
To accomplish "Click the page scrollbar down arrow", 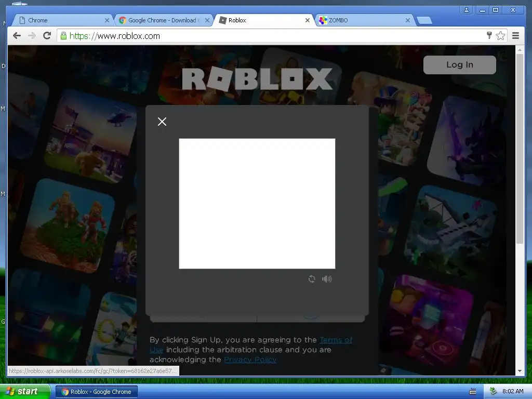I will pyautogui.click(x=520, y=371).
